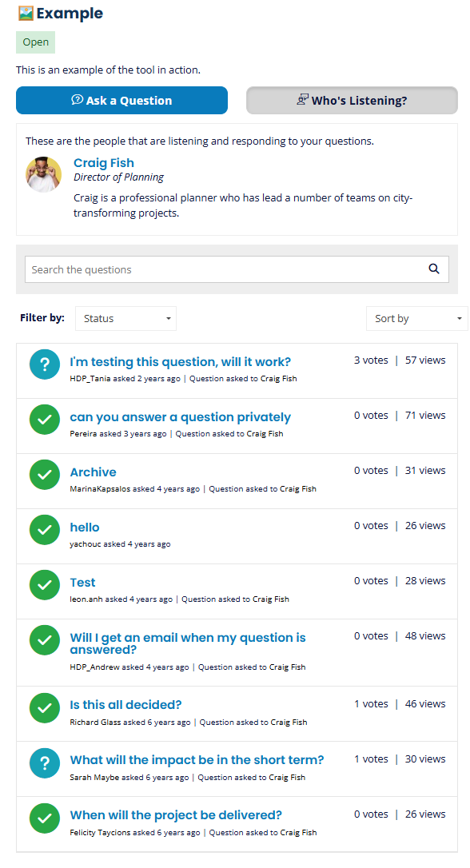Click the search magnifier icon
Image resolution: width=470 pixels, height=868 pixels.
pyautogui.click(x=433, y=269)
